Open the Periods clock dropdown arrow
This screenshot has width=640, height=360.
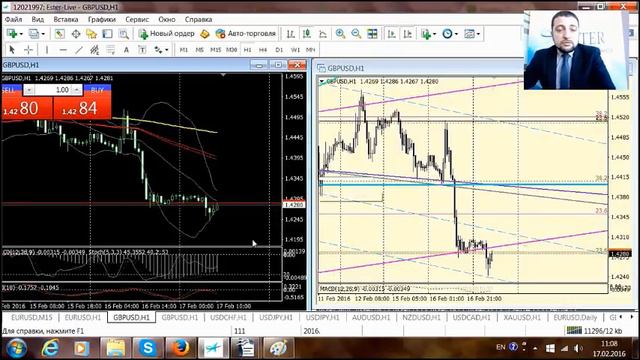click(x=456, y=34)
